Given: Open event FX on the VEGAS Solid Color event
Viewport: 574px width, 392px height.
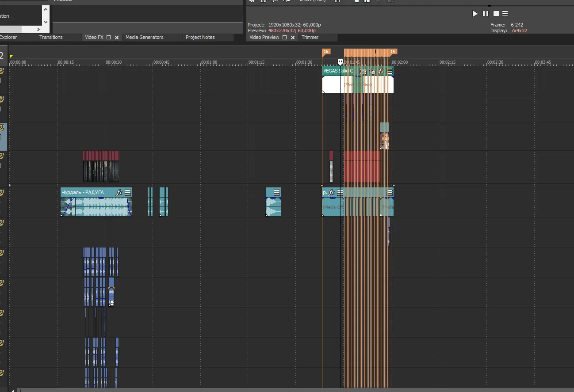Looking at the screenshot, I should click(381, 71).
